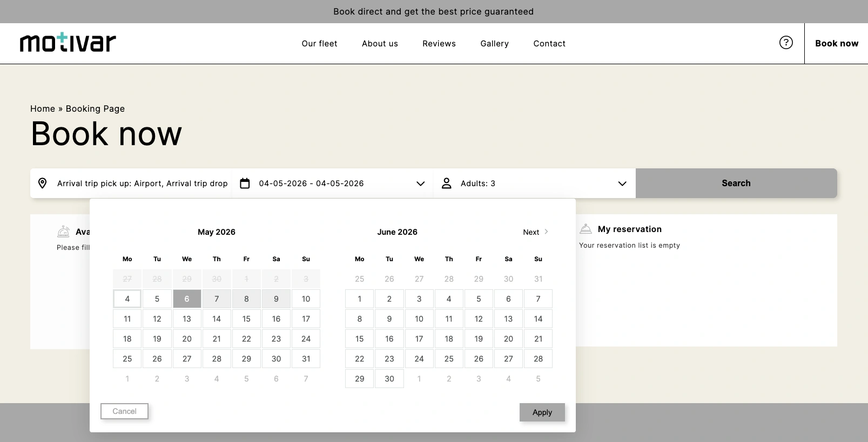Navigate to Reviews
The image size is (868, 442).
click(439, 44)
